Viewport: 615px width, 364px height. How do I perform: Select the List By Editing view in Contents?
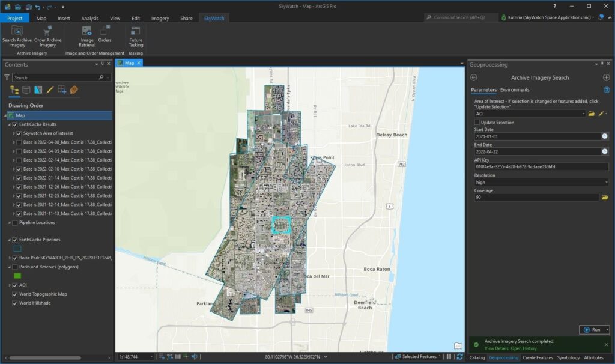click(50, 89)
